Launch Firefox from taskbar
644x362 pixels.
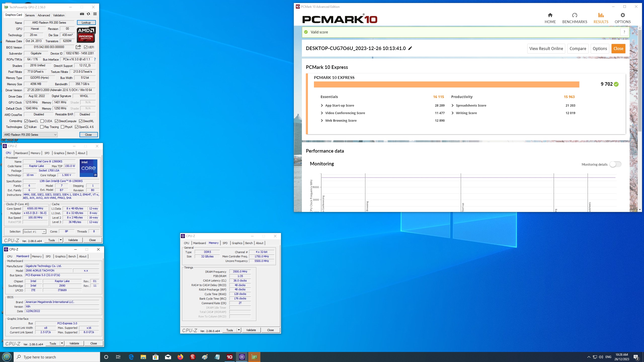click(x=180, y=357)
